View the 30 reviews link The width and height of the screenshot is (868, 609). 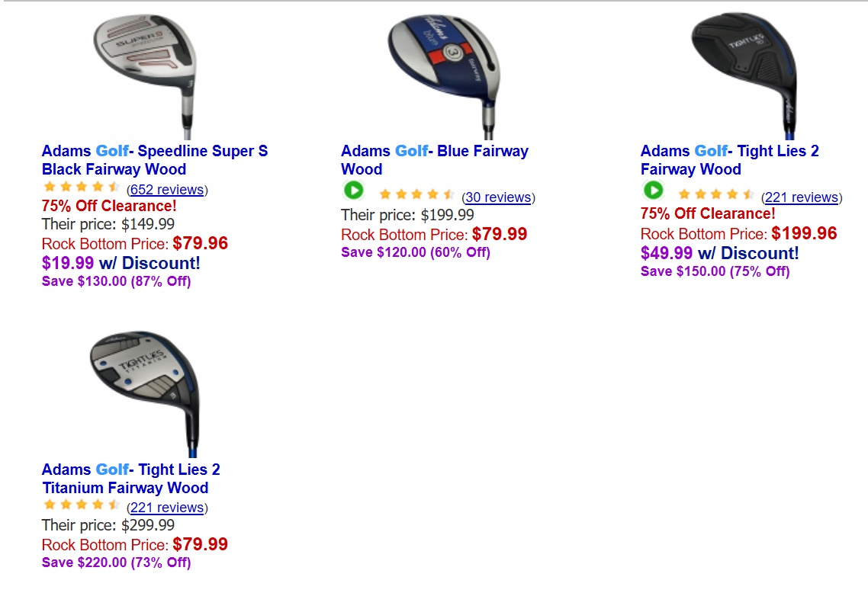click(x=498, y=197)
